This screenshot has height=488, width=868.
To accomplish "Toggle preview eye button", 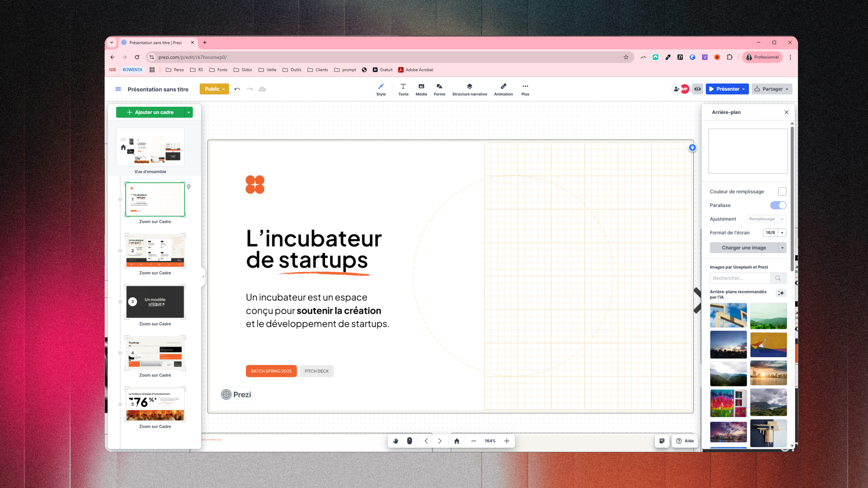I will (x=698, y=89).
